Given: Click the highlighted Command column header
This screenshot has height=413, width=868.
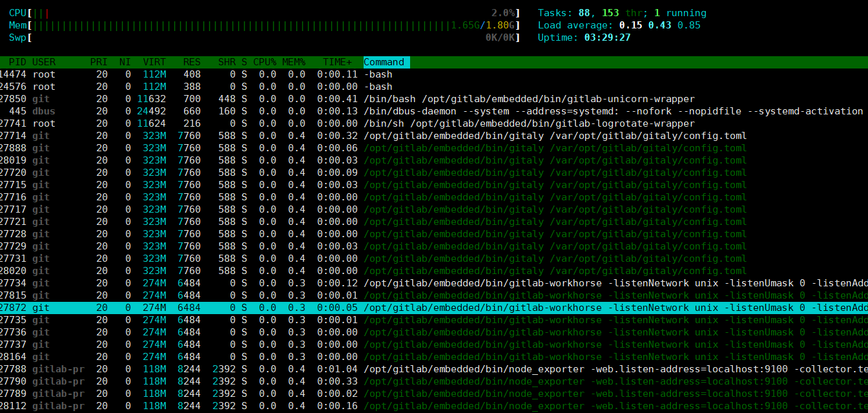Looking at the screenshot, I should pyautogui.click(x=387, y=63).
